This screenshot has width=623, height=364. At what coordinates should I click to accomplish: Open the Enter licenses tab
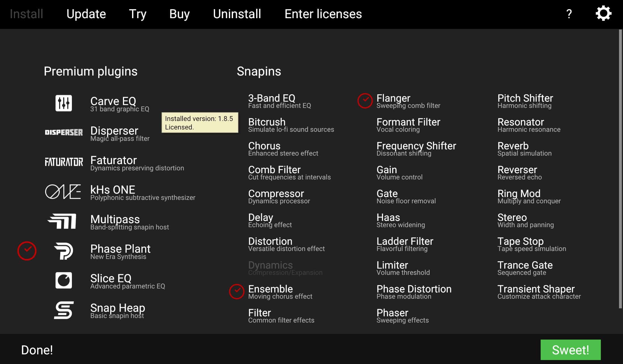tap(323, 14)
